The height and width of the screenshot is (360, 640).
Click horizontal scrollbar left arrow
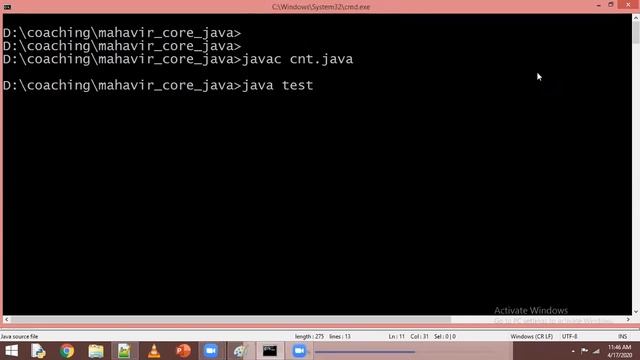click(x=6, y=320)
